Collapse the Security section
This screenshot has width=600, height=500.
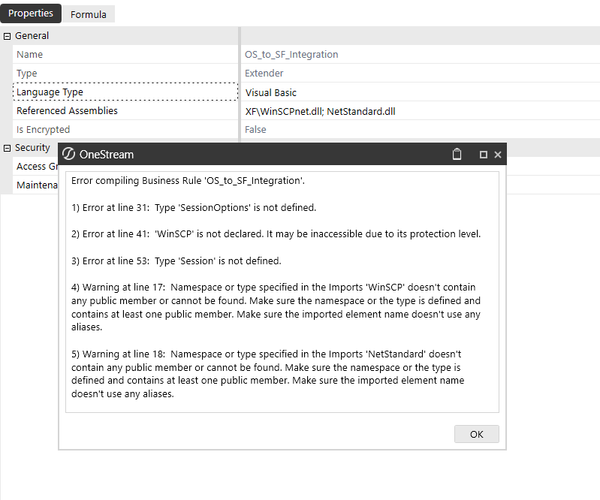point(7,148)
